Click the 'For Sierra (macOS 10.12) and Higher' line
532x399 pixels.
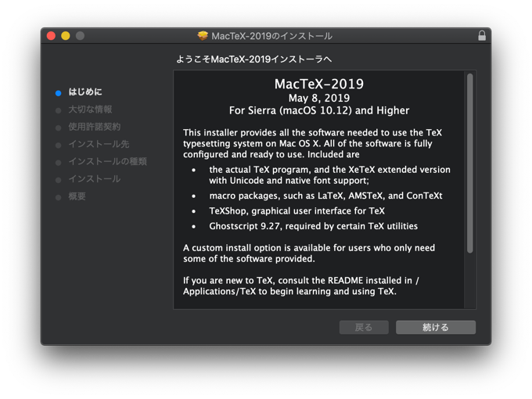[319, 110]
